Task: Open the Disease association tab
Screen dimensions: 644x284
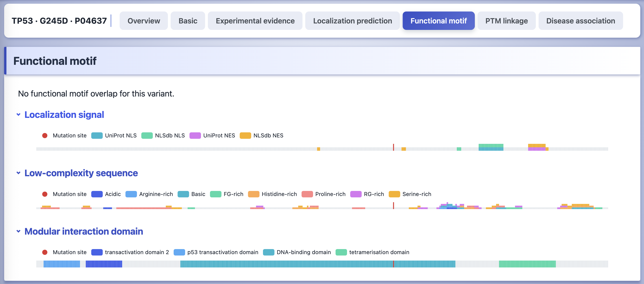Action: point(581,21)
